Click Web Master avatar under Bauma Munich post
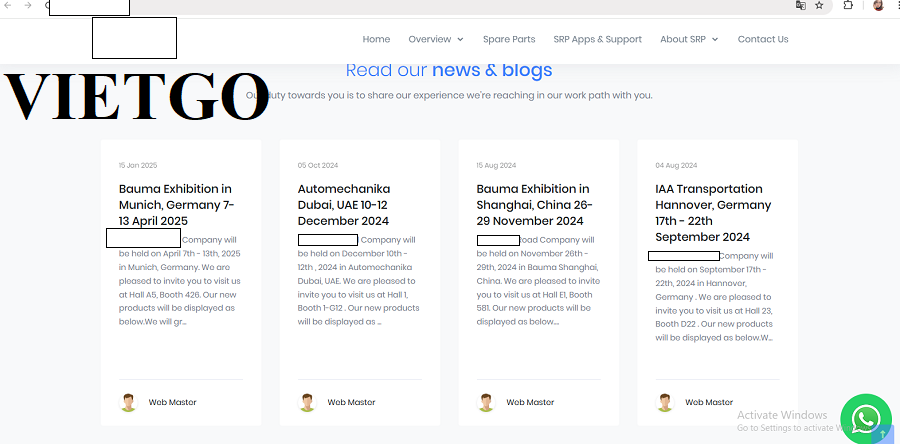Screen dimensions: 900x444 coord(128,402)
